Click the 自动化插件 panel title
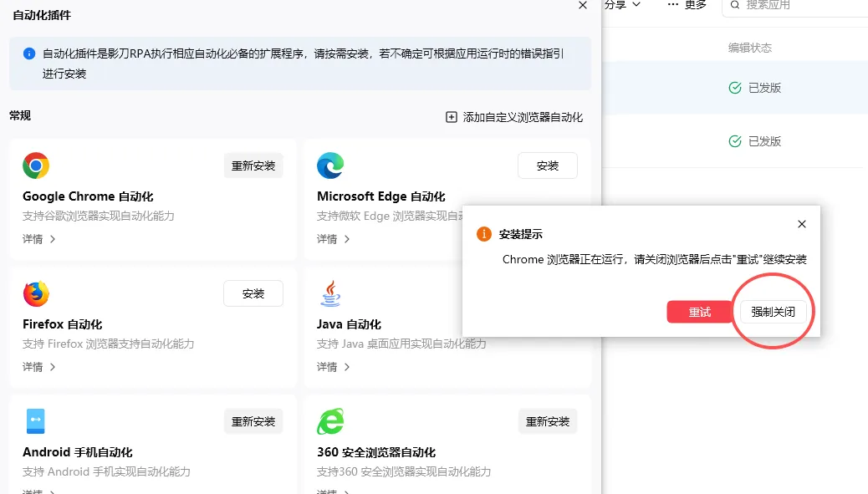The image size is (868, 494). (x=42, y=16)
